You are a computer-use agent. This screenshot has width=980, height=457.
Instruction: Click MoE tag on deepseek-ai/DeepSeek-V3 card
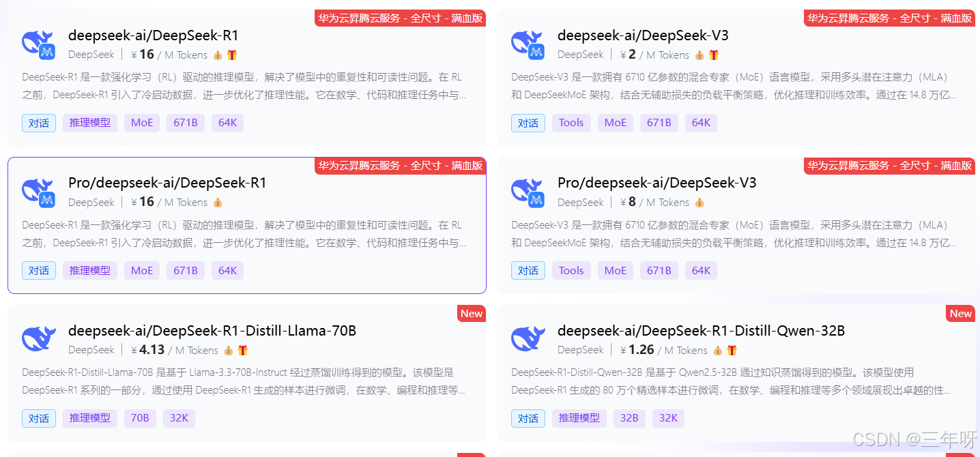click(616, 123)
